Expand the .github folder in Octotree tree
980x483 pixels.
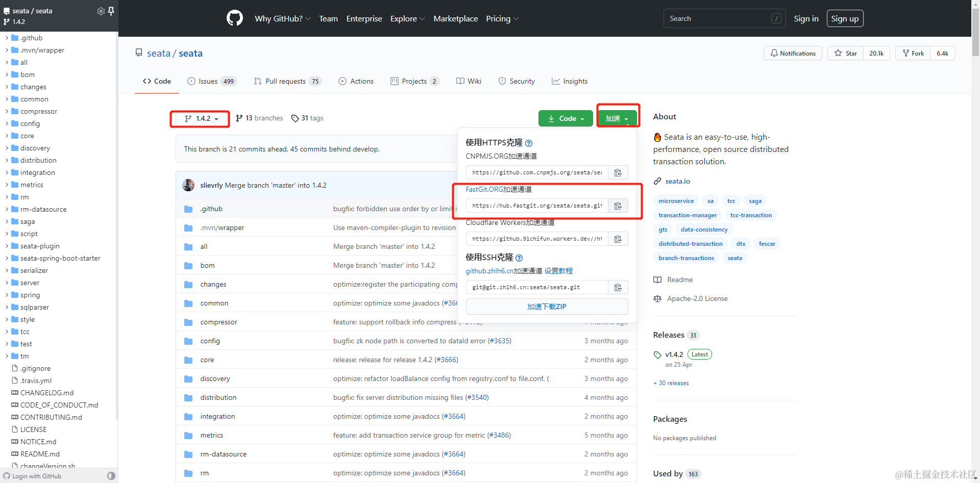click(7, 38)
